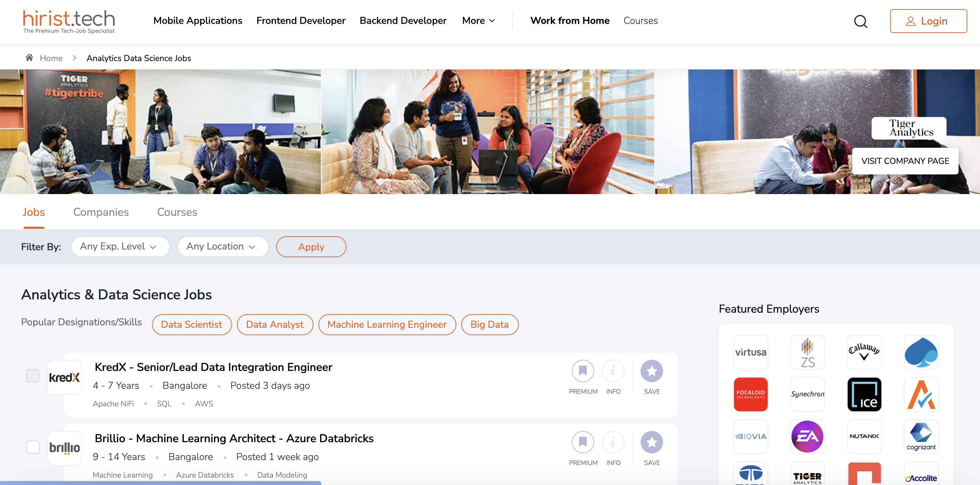Check the checkbox next to the Brillio job

tap(33, 447)
